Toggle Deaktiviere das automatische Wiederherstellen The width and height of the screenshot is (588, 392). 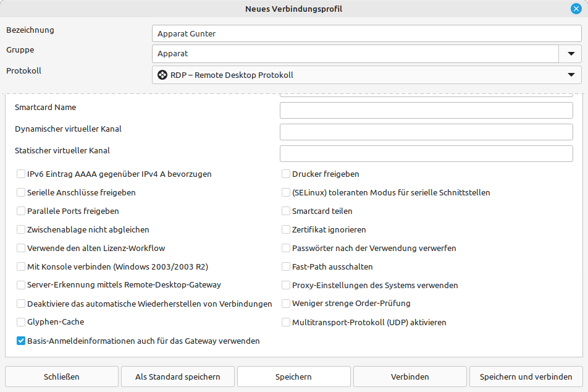point(21,304)
